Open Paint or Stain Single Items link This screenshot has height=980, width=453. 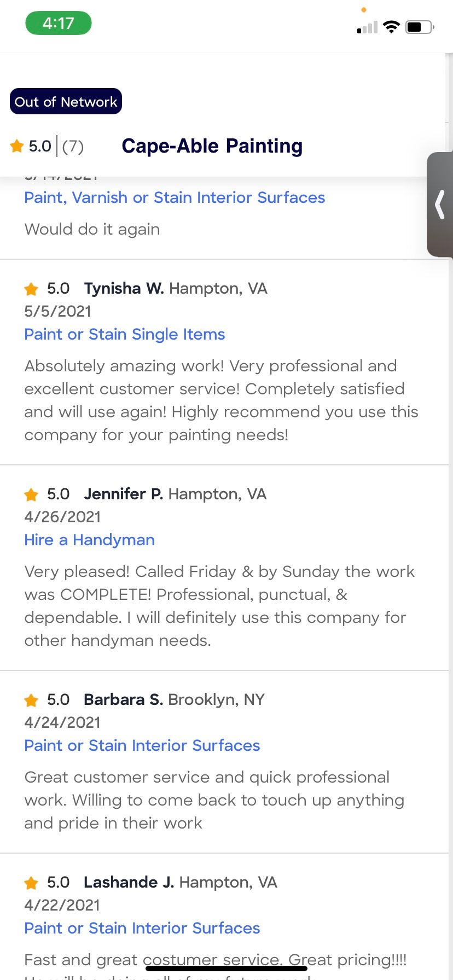(x=125, y=334)
